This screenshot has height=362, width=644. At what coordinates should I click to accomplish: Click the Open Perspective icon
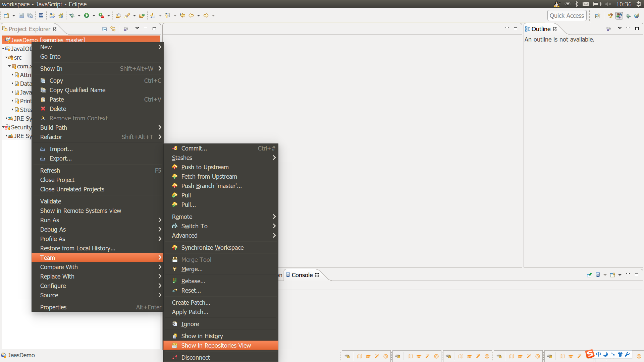point(597,16)
